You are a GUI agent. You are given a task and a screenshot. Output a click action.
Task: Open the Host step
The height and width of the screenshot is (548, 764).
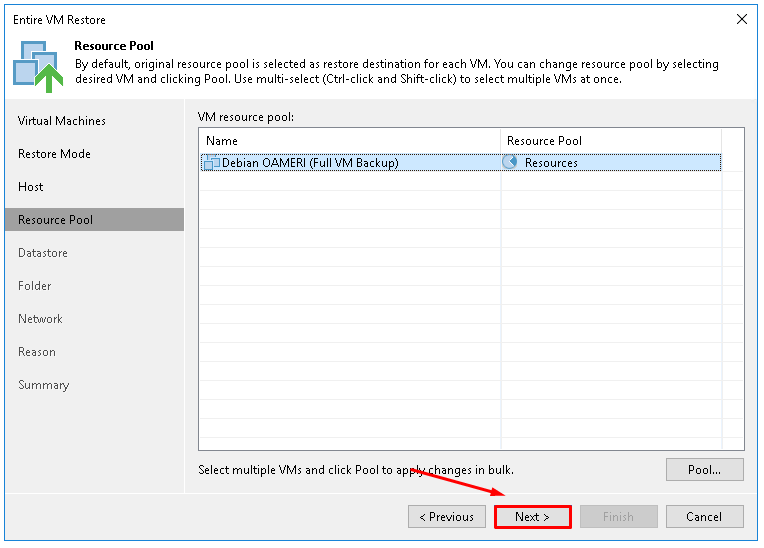[31, 187]
